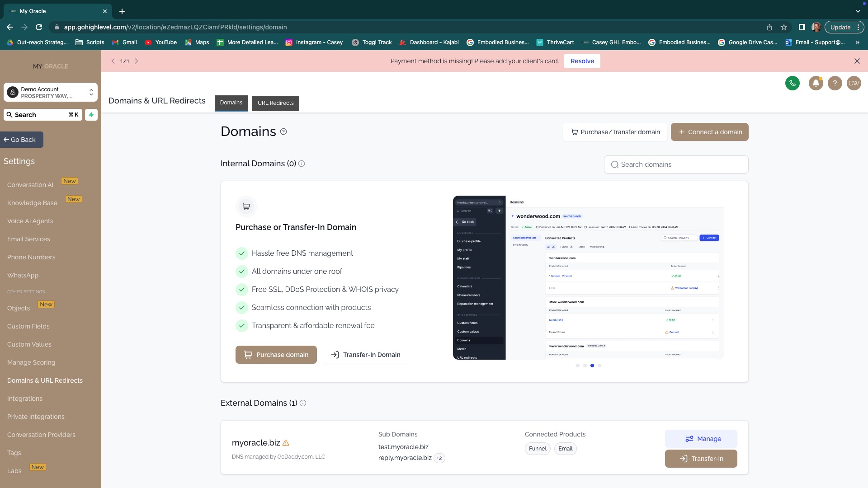This screenshot has height=488, width=868.
Task: Click the Domains help question icon
Action: (x=283, y=131)
